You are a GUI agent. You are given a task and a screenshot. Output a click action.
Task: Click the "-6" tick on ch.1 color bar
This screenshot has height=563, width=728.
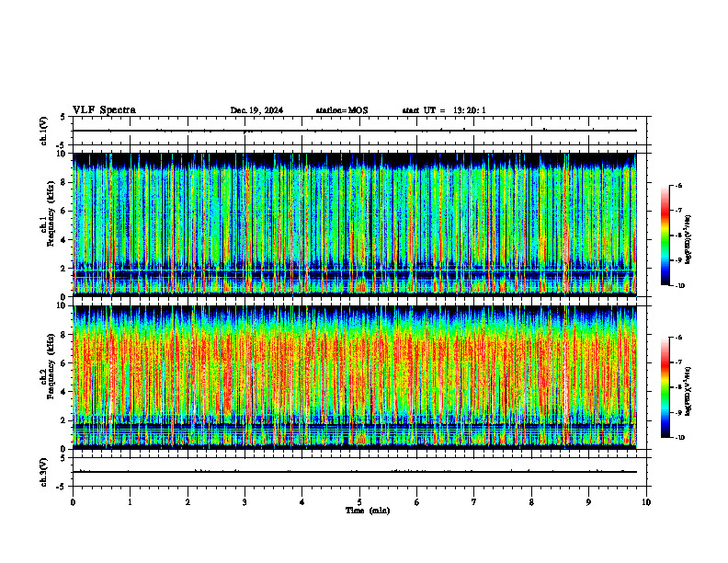[678, 185]
